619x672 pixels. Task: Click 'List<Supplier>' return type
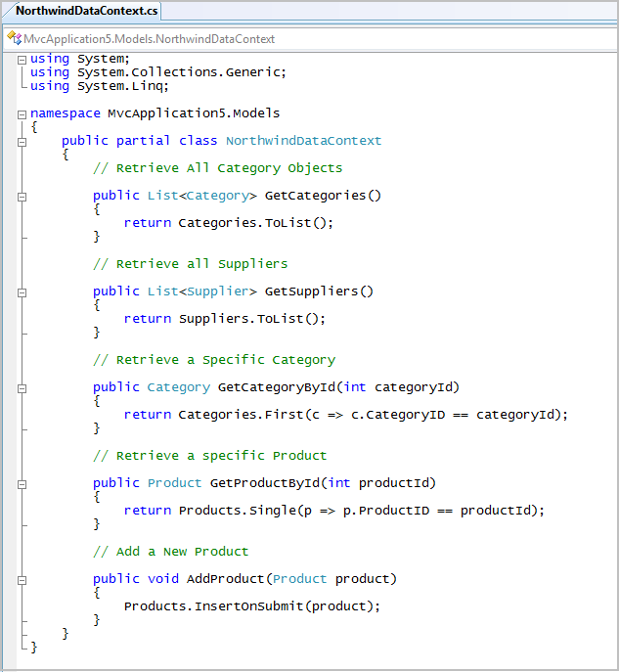(x=202, y=291)
